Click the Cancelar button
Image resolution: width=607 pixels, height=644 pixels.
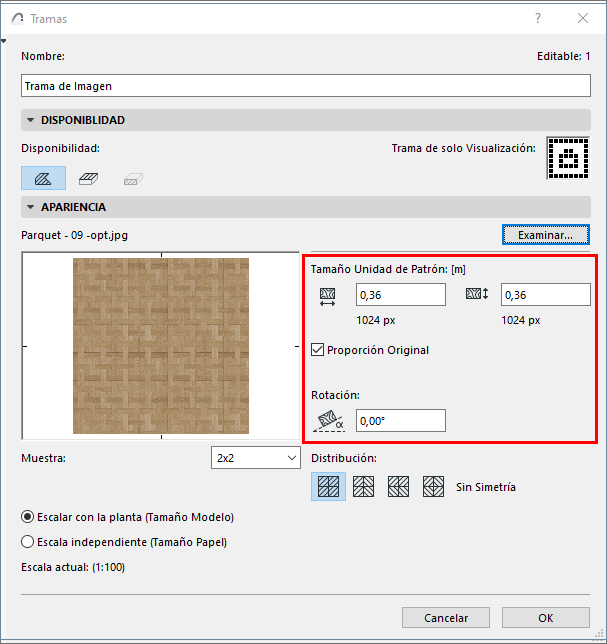click(x=446, y=618)
